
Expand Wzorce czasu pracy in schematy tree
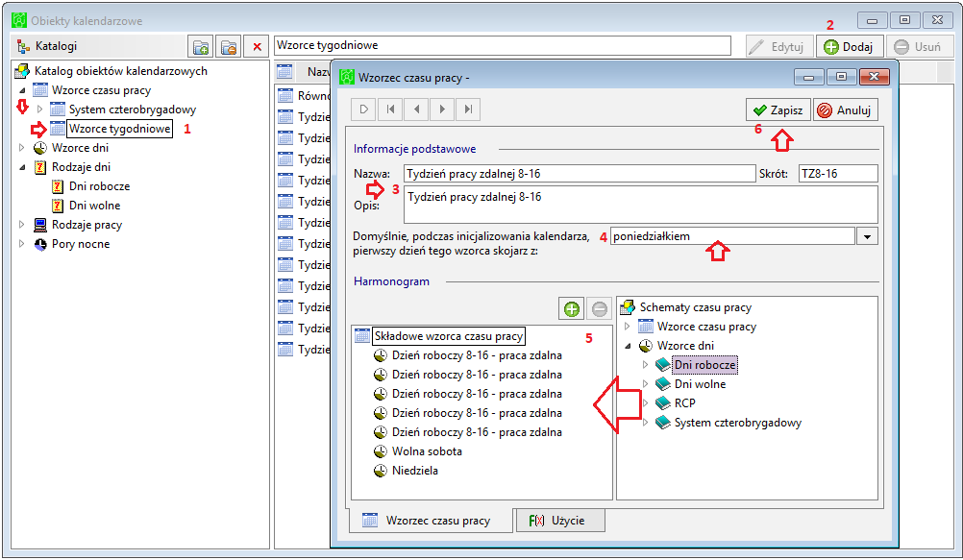tap(627, 327)
